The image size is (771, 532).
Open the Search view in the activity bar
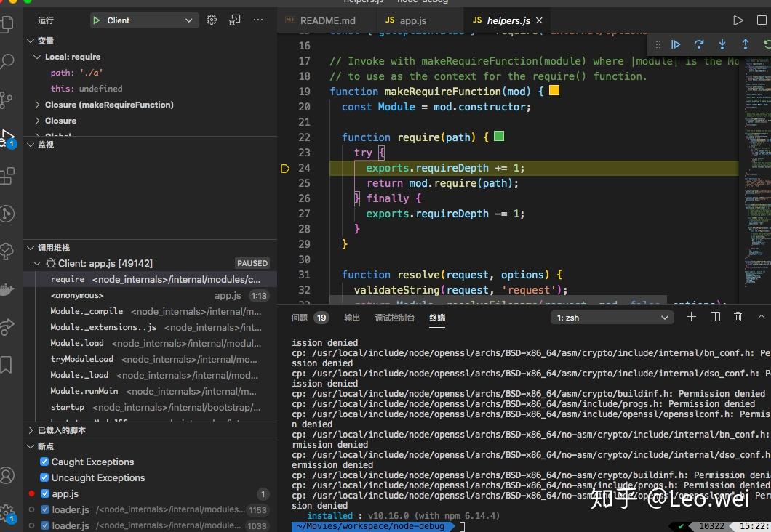(x=9, y=61)
